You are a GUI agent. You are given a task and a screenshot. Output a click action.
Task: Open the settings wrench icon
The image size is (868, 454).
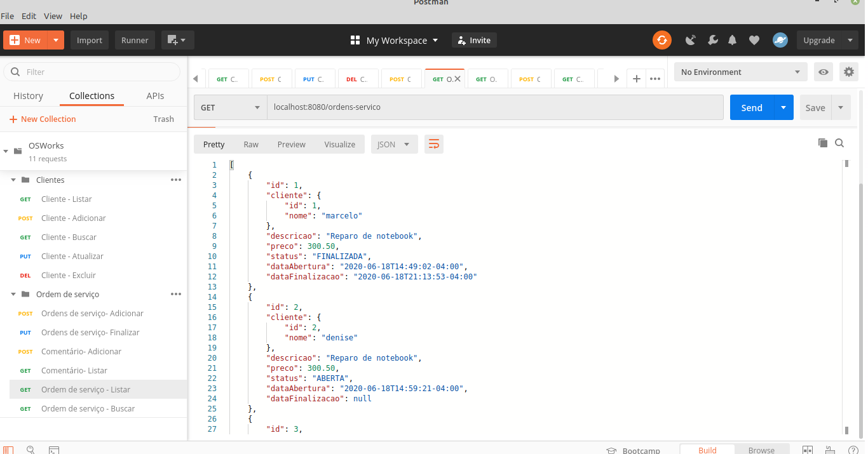tap(713, 40)
